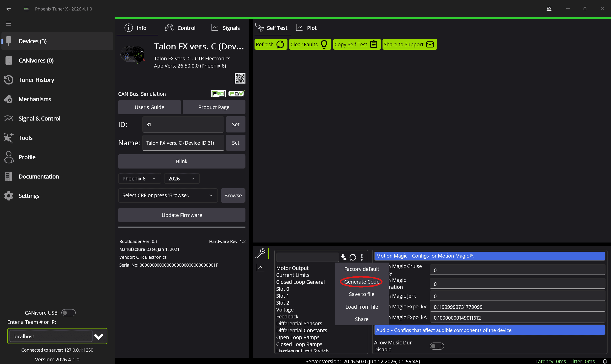Screen dimensions: 611x364
Task: Click Set next to the ID field
Action: tap(235, 124)
